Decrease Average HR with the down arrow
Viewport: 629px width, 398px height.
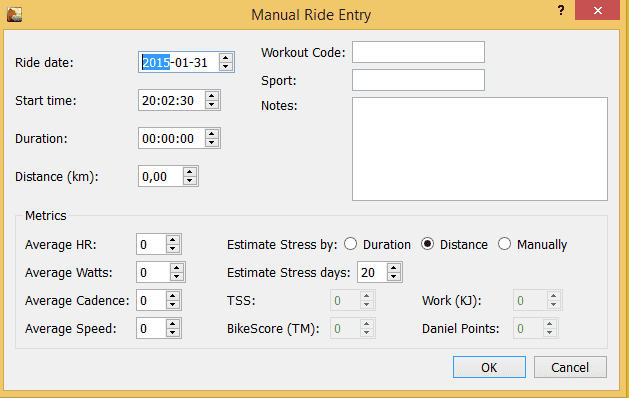pyautogui.click(x=172, y=249)
